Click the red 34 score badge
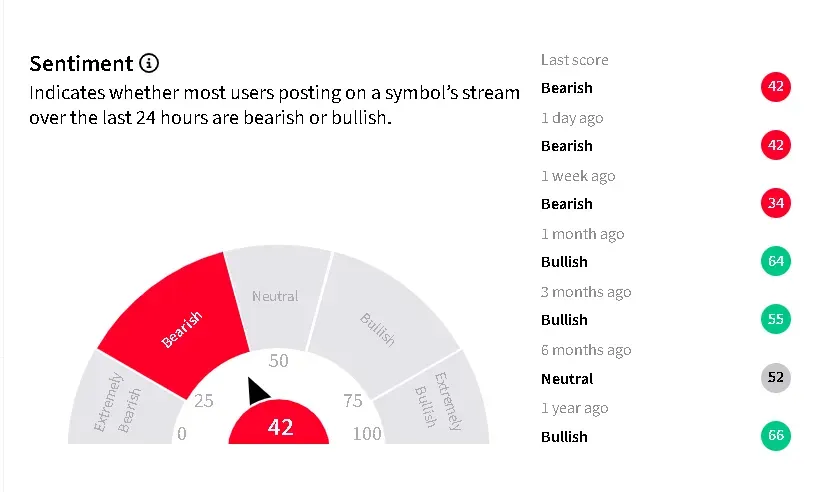 pyautogui.click(x=775, y=204)
